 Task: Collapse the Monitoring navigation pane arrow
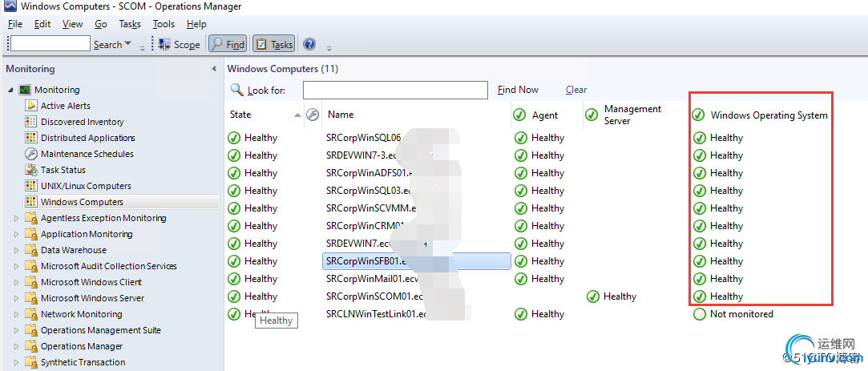214,69
